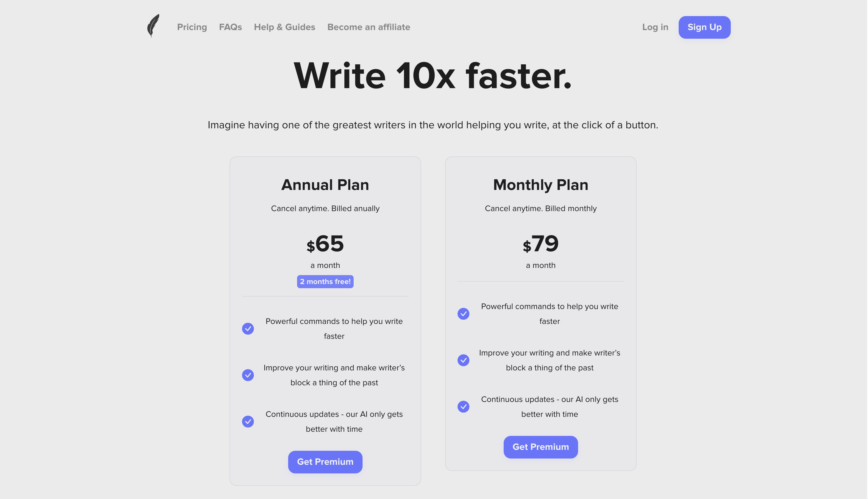
Task: Open the FAQs navigation menu item
Action: (231, 27)
